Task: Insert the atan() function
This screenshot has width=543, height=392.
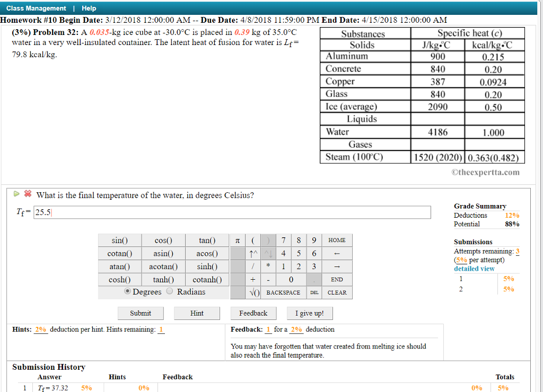Action: pos(119,266)
